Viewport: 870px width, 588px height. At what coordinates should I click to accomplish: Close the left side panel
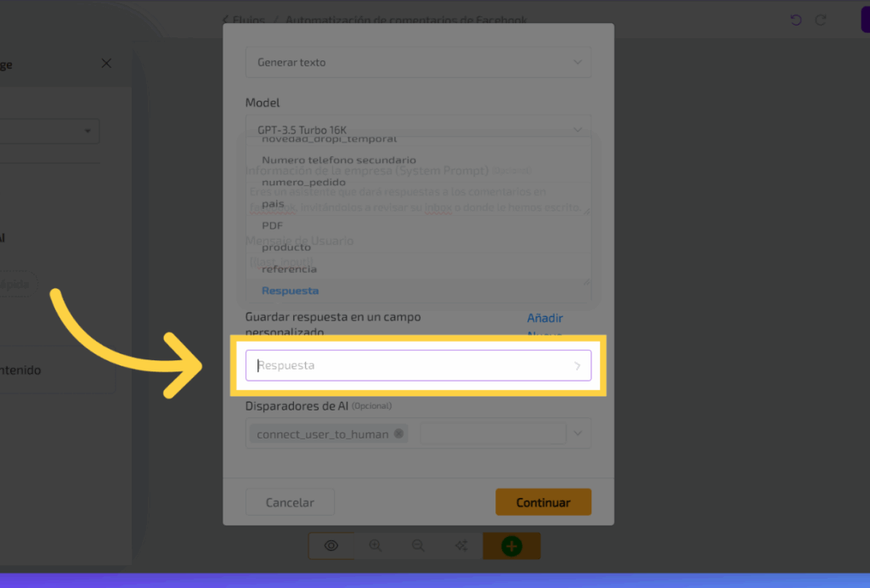[106, 64]
